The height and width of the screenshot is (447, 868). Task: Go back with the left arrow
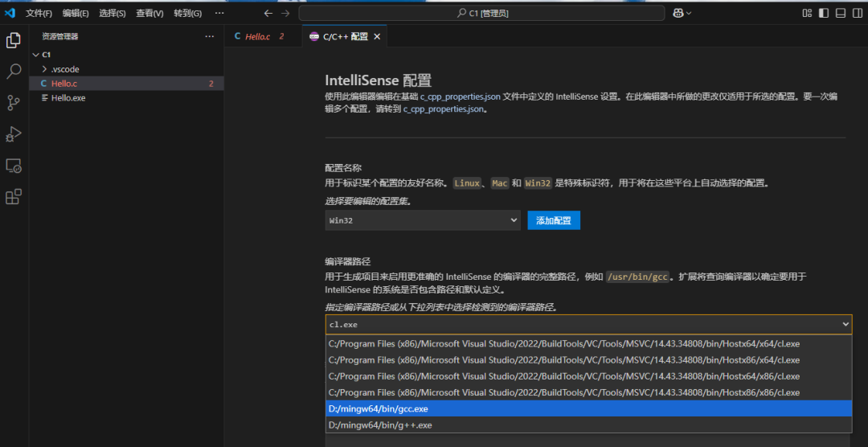point(268,14)
